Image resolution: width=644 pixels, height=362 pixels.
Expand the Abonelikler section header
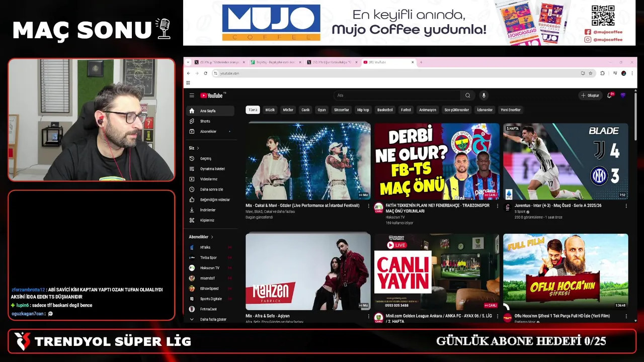pos(201,237)
